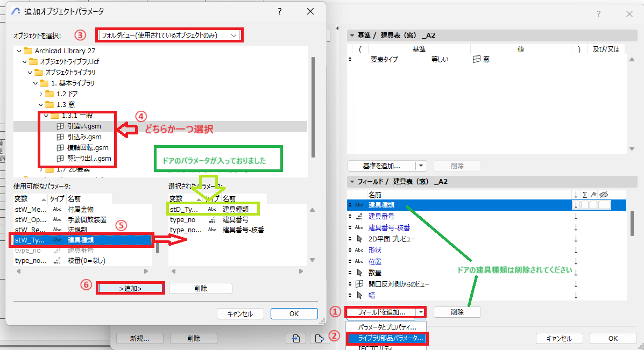This screenshot has width=644, height=350.
Task: Select the 建具種類 field row
Action: pyautogui.click(x=486, y=205)
